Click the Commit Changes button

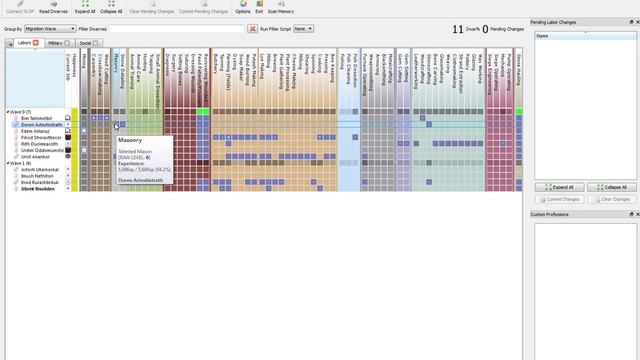[559, 199]
